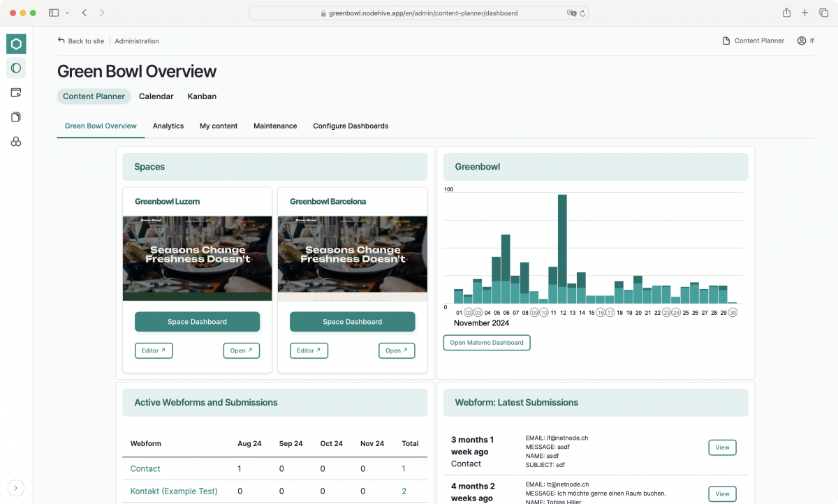Screen dimensions: 838x504
Task: Open the circle icon in left sidebar
Action: point(16,68)
